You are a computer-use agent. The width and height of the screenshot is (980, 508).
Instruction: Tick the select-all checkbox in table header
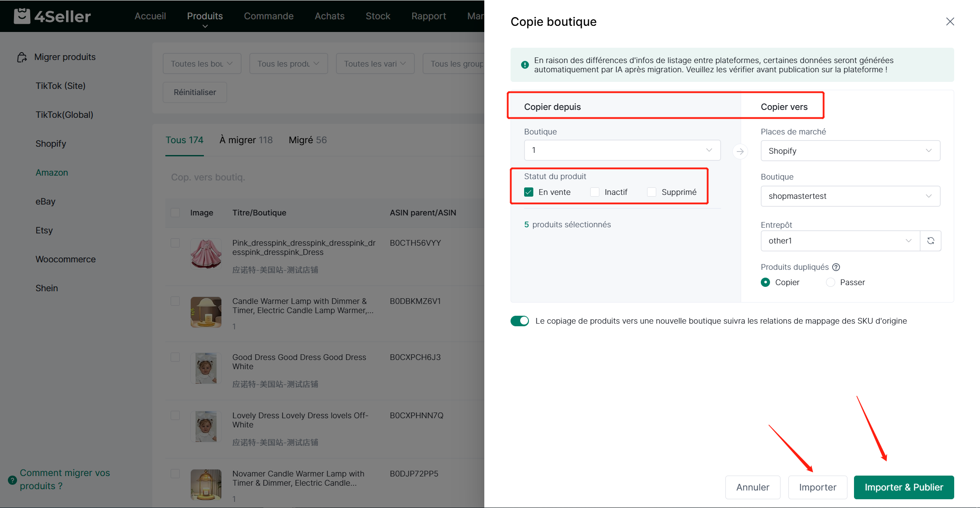pos(175,213)
